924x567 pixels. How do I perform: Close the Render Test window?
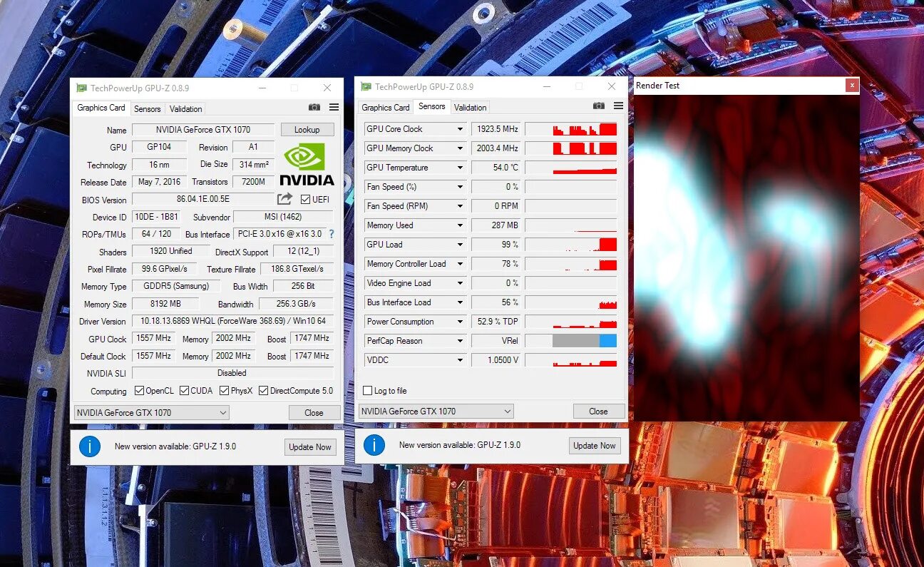click(x=852, y=85)
